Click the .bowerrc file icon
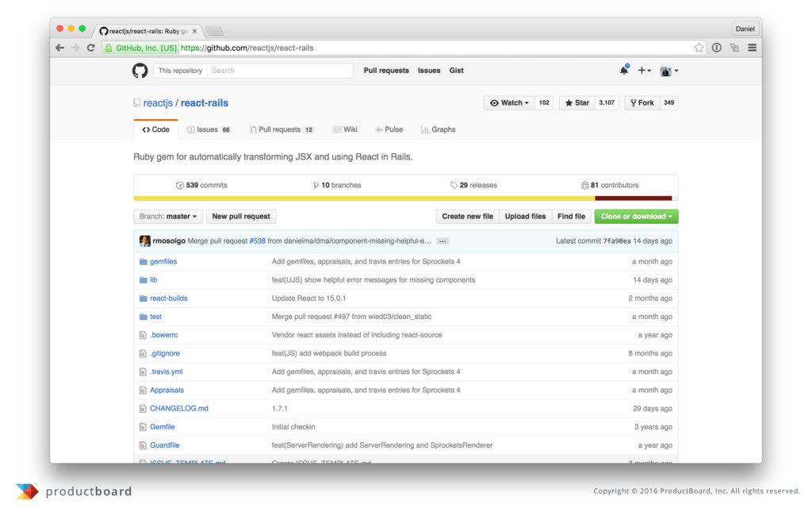Viewport: 812px width, 508px height. 143,335
